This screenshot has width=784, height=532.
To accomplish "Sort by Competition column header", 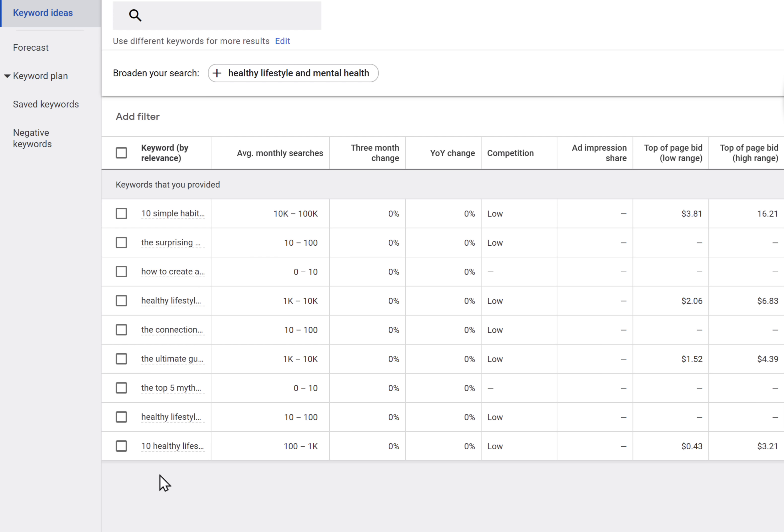I will pyautogui.click(x=510, y=153).
